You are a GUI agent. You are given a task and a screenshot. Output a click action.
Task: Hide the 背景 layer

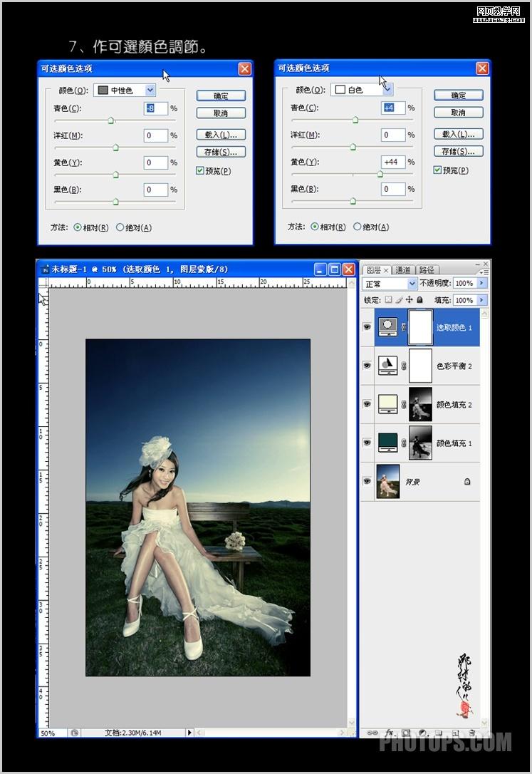[x=367, y=481]
